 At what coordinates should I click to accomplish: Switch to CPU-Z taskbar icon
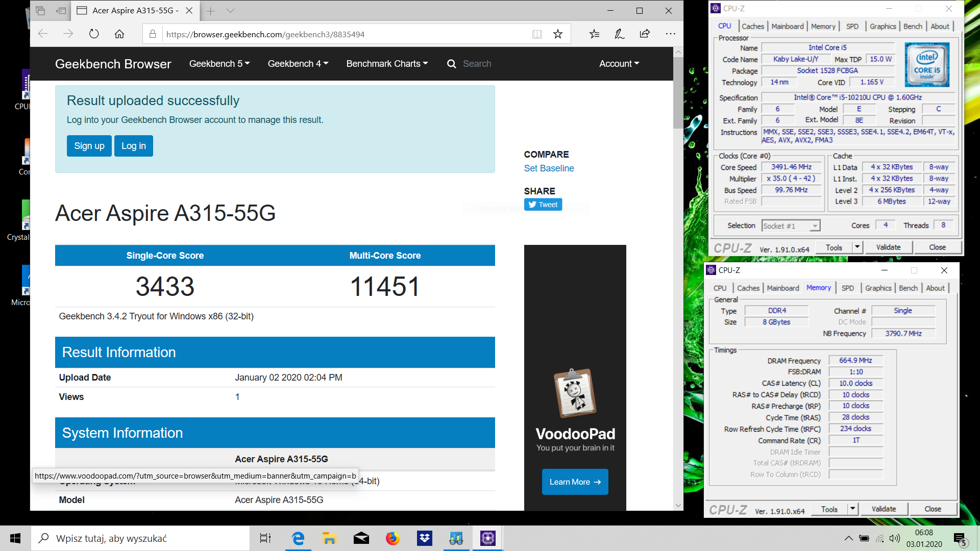pyautogui.click(x=488, y=538)
